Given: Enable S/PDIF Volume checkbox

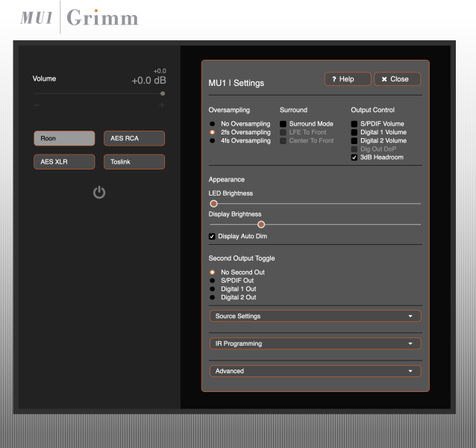Looking at the screenshot, I should pos(354,124).
